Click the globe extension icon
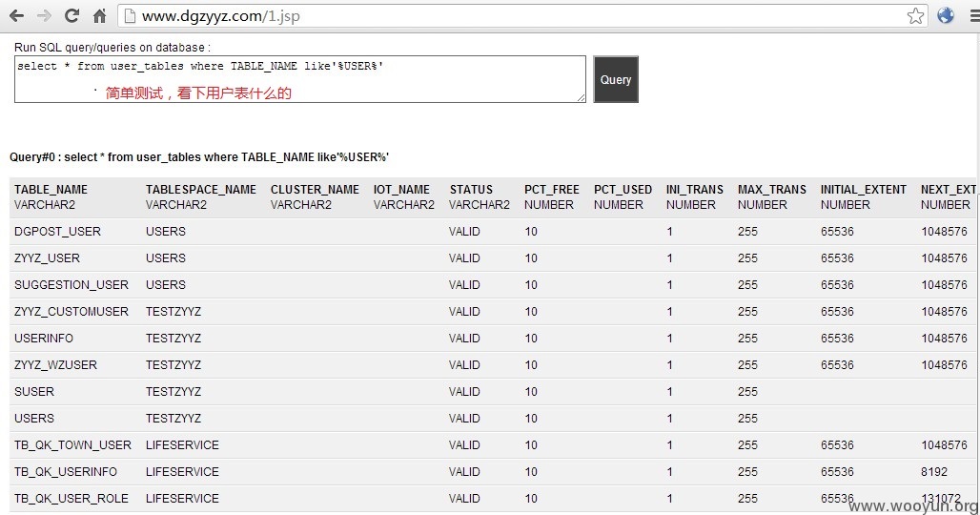 click(946, 15)
